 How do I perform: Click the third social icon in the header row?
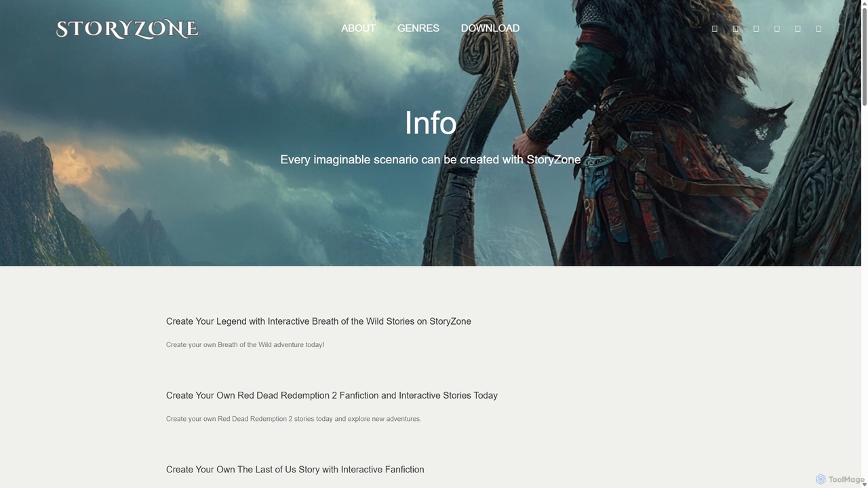click(x=756, y=28)
